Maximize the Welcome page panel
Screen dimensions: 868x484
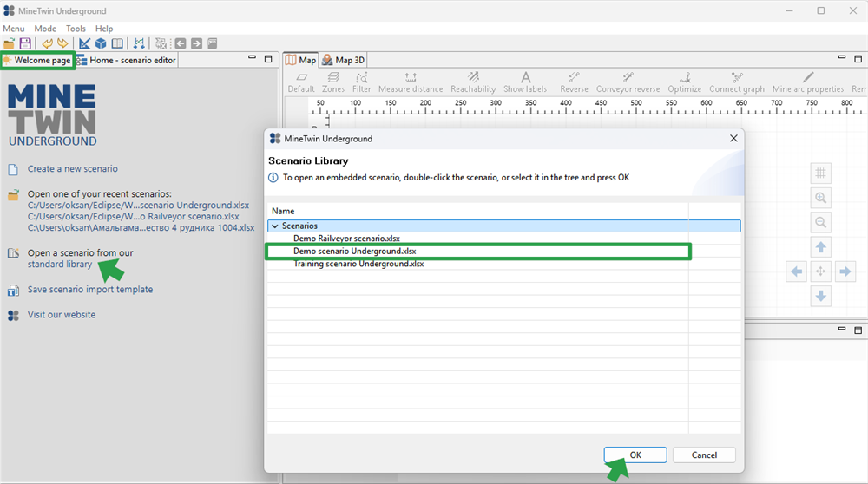pyautogui.click(x=268, y=59)
